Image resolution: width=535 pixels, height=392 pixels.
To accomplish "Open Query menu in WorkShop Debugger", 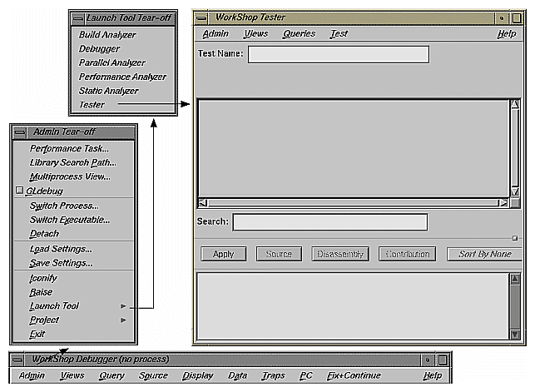I will pyautogui.click(x=111, y=375).
